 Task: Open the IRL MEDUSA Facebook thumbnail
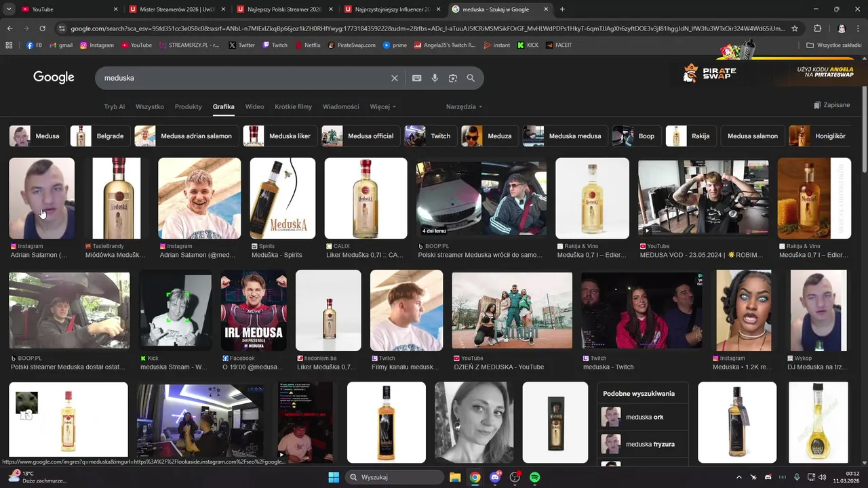(254, 310)
